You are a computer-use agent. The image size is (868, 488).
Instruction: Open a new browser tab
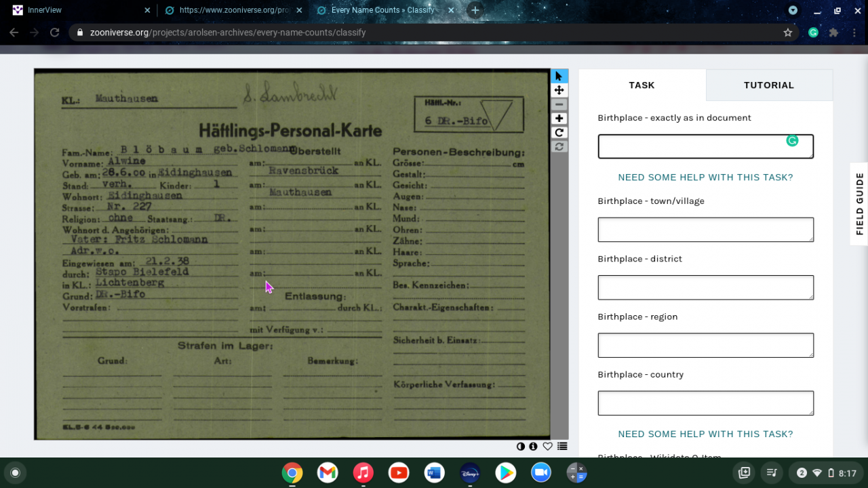point(475,10)
